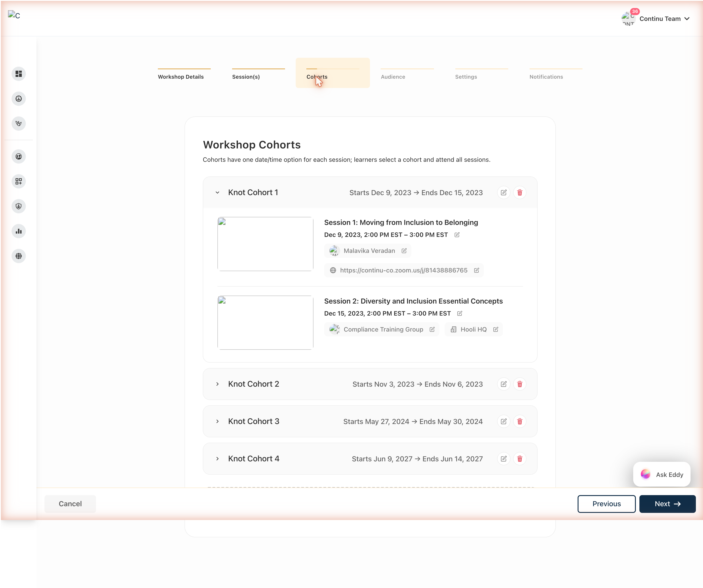Edit Knot Cohort 1 with the pencil icon

point(504,192)
